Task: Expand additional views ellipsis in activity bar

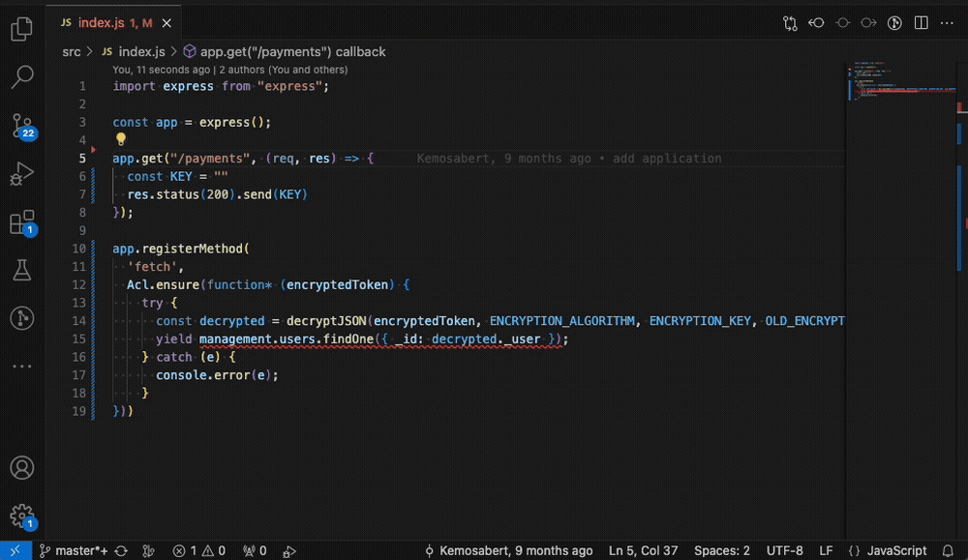Action: 21,367
